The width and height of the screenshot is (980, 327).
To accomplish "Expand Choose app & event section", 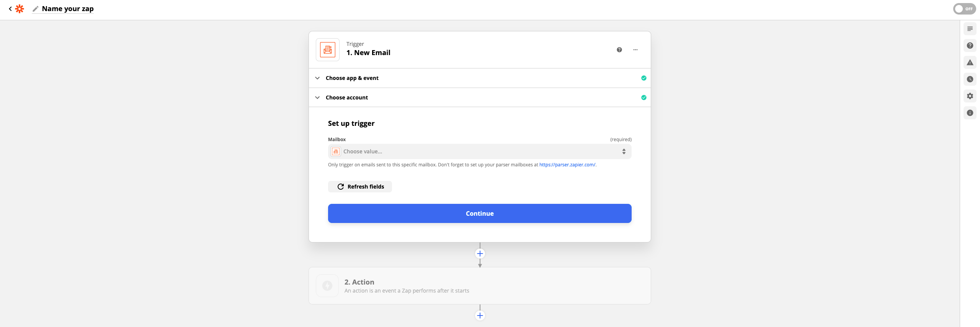I will point(352,78).
